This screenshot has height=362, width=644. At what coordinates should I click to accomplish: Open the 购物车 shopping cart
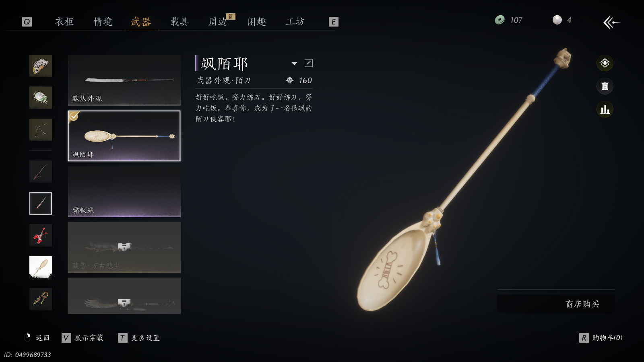pos(601,338)
